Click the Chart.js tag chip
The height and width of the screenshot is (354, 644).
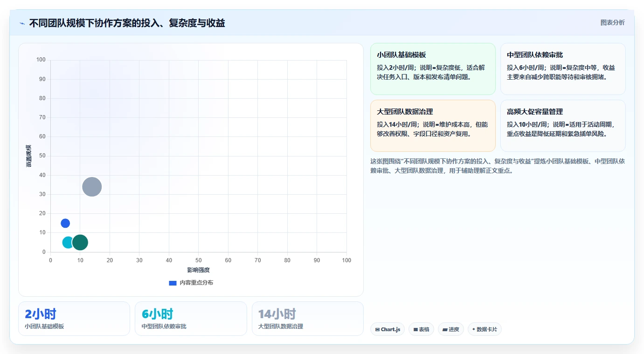coord(388,329)
